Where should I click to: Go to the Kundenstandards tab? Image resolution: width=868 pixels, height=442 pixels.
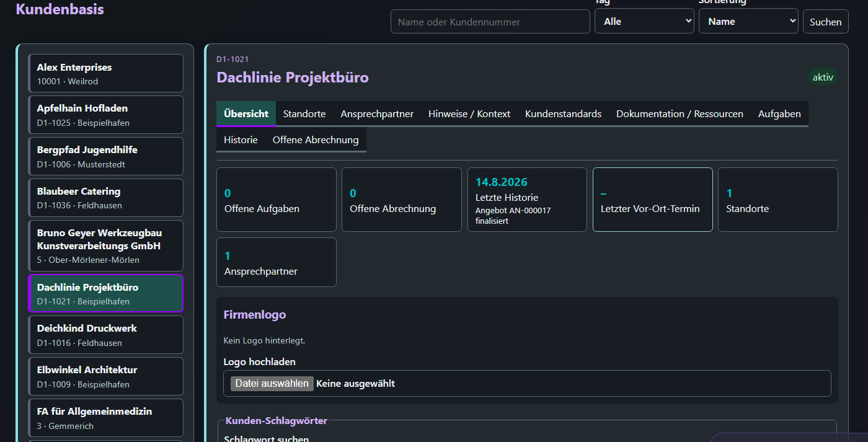[563, 114]
